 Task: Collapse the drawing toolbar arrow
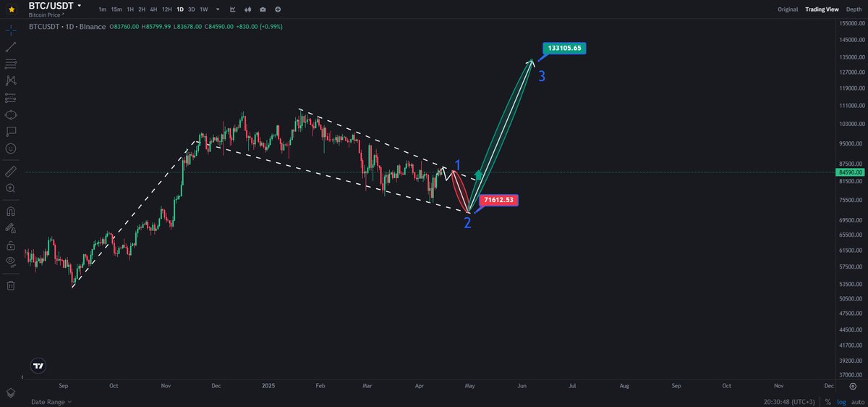coord(24,377)
